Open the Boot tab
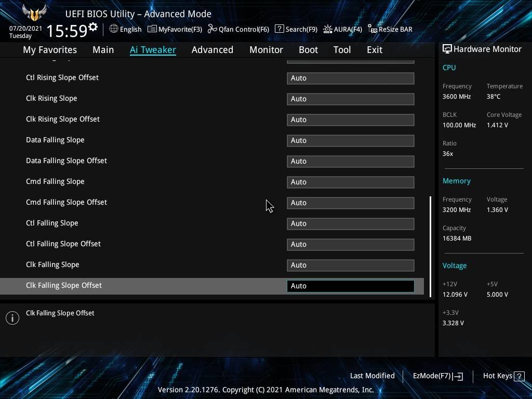Screen dimensions: 532x399 (308, 50)
